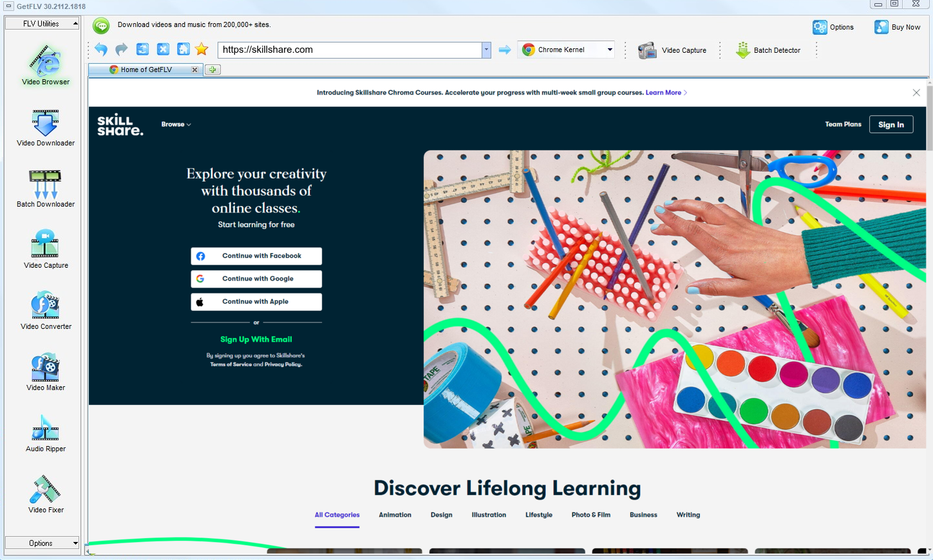Select the All Categories tab
The width and height of the screenshot is (933, 560).
tap(337, 515)
